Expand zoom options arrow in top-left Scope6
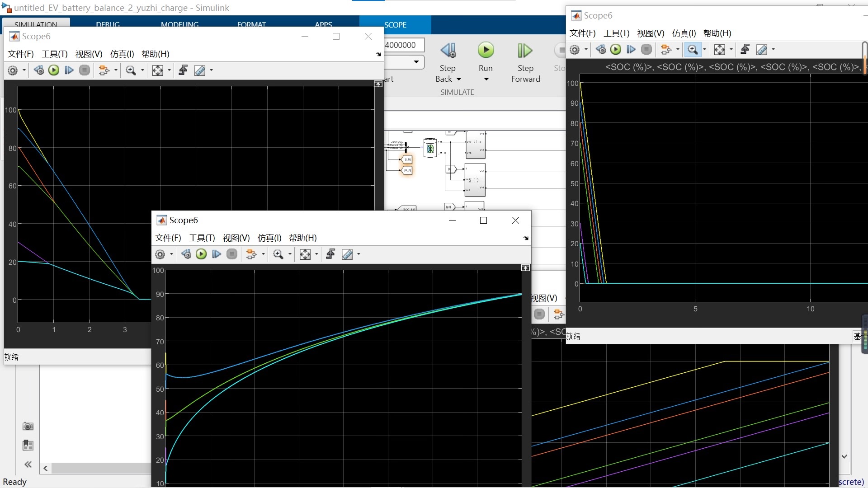This screenshot has width=868, height=488. click(x=142, y=70)
